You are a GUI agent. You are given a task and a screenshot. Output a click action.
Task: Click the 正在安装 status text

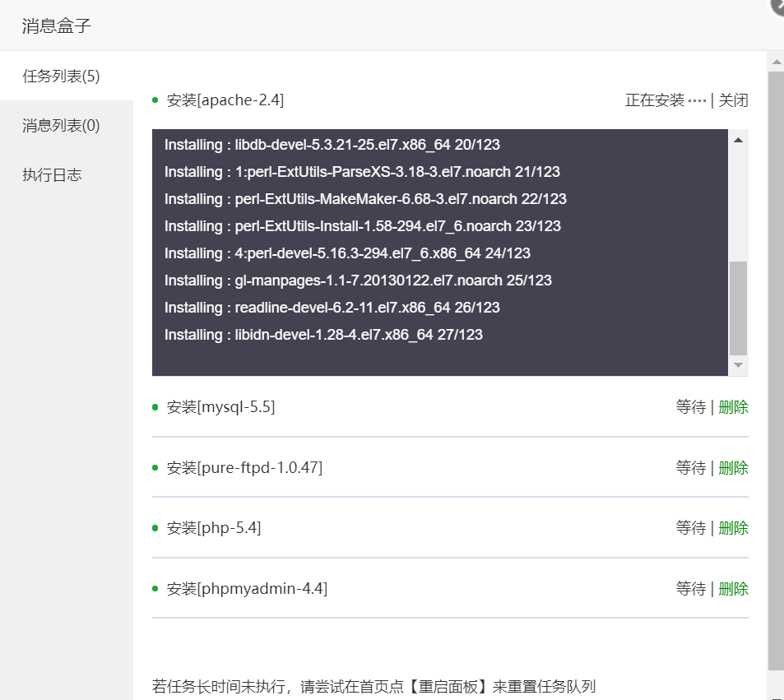(655, 100)
